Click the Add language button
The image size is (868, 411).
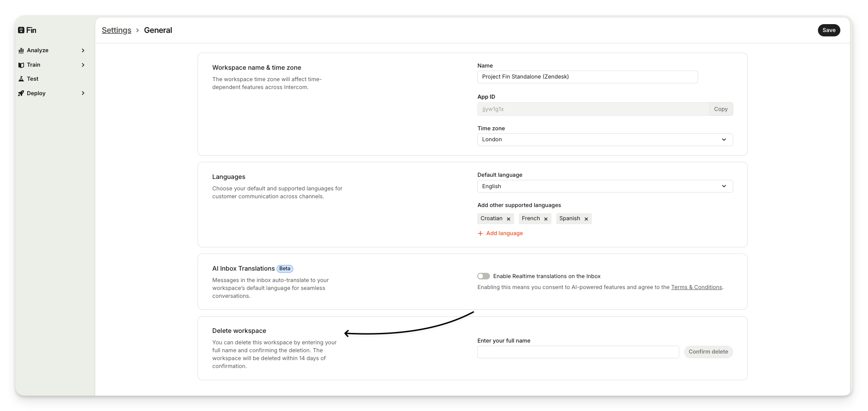500,233
